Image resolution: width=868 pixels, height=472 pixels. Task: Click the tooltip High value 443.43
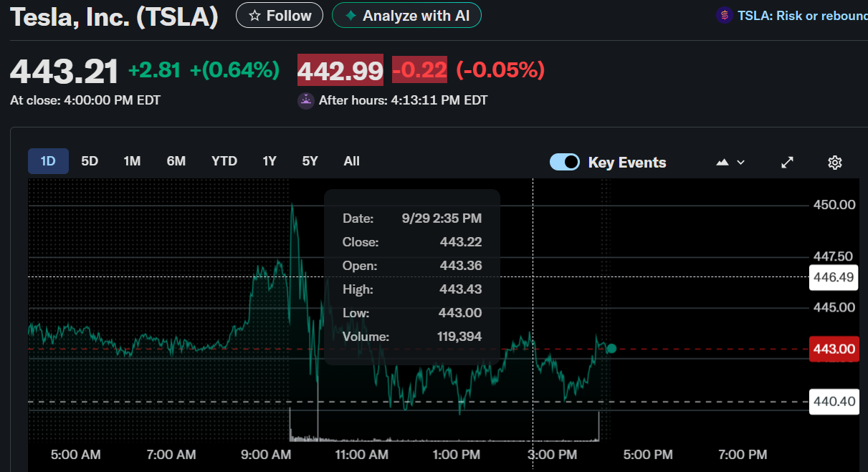click(x=461, y=289)
